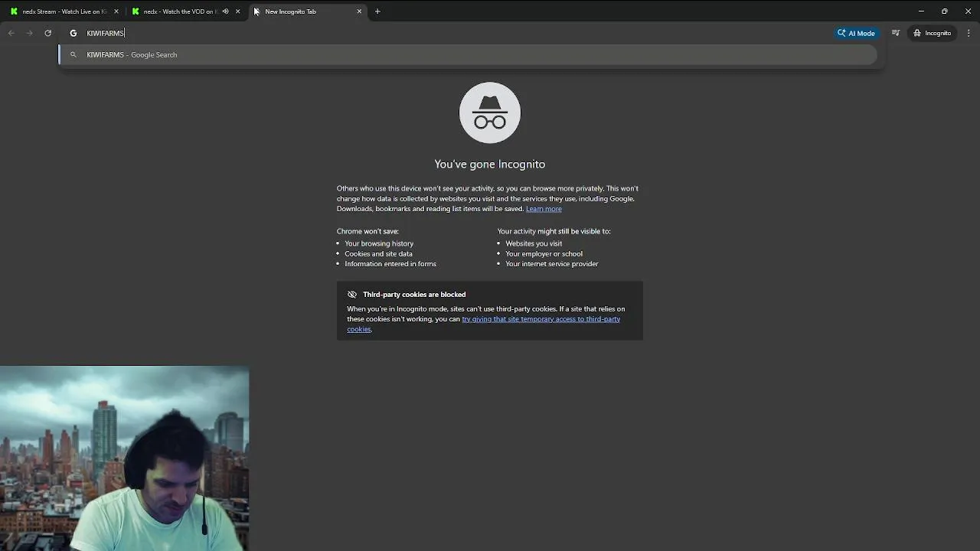980x551 pixels.
Task: Click the 'Cookies and site data' list item
Action: click(378, 253)
